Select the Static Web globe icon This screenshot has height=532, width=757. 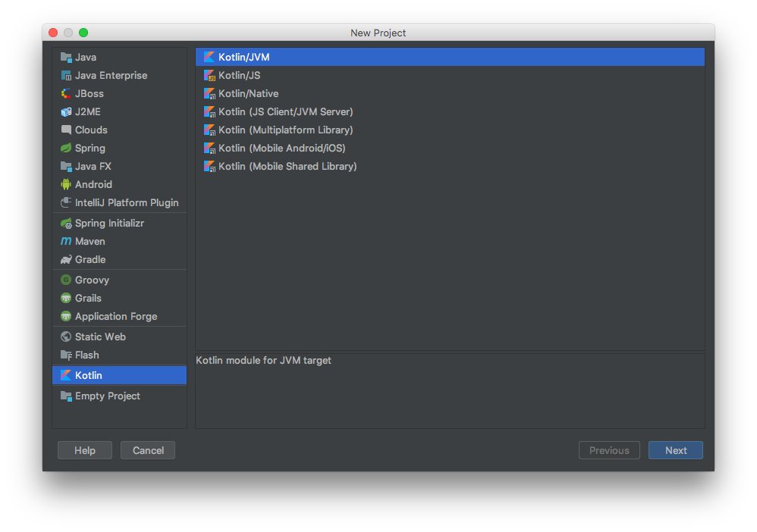pyautogui.click(x=66, y=336)
